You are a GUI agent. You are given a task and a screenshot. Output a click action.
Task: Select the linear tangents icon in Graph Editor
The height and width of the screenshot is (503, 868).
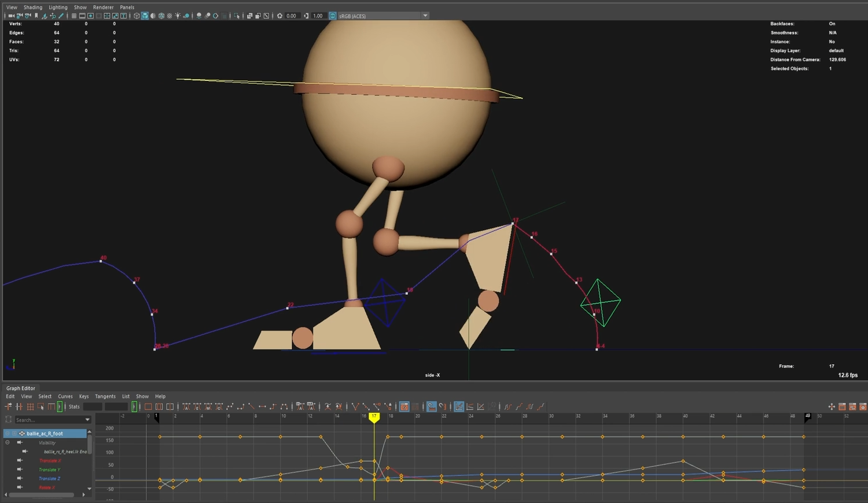pyautogui.click(x=251, y=407)
